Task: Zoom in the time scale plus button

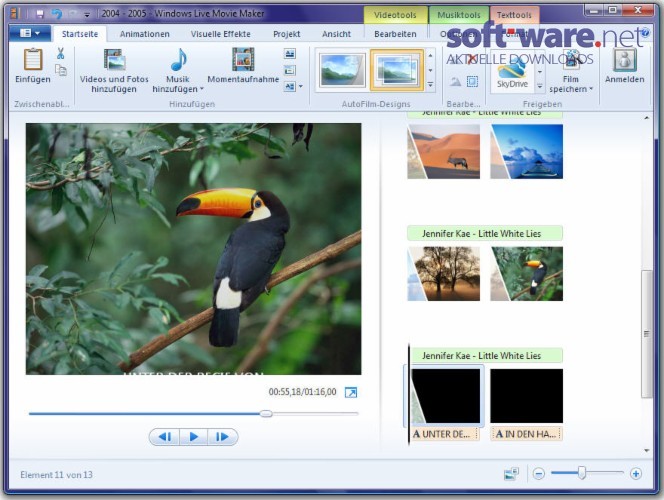Action: tap(636, 473)
